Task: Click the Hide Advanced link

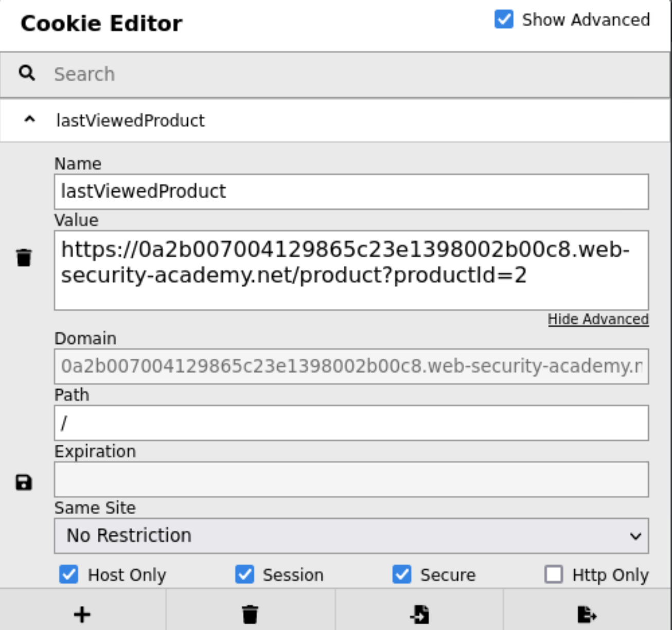Action: pyautogui.click(x=598, y=319)
